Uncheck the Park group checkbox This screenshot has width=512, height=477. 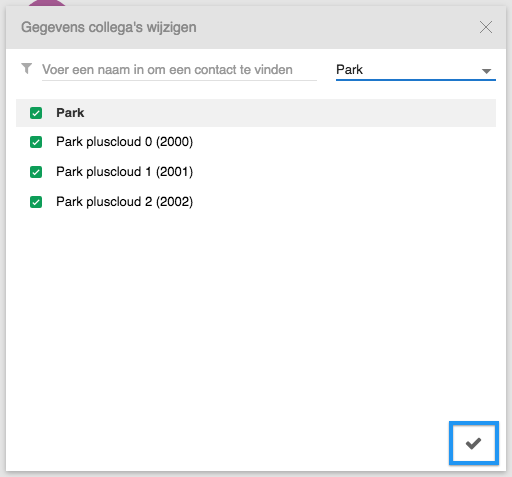coord(36,113)
